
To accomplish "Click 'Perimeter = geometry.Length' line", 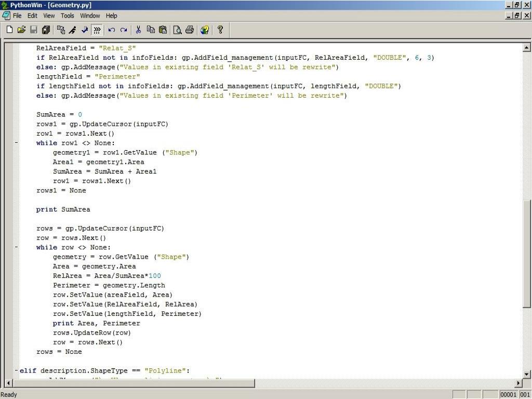I will pyautogui.click(x=109, y=285).
